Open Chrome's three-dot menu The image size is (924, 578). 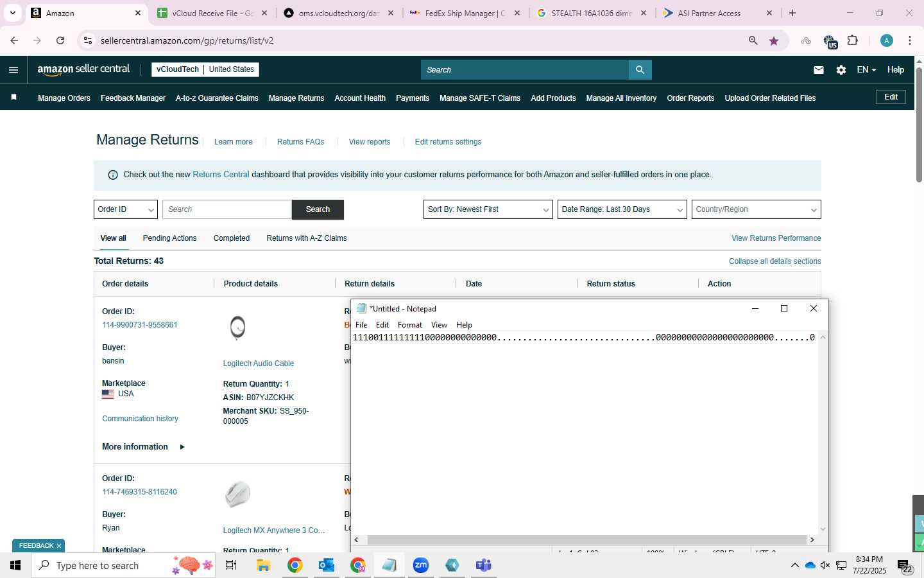[910, 40]
